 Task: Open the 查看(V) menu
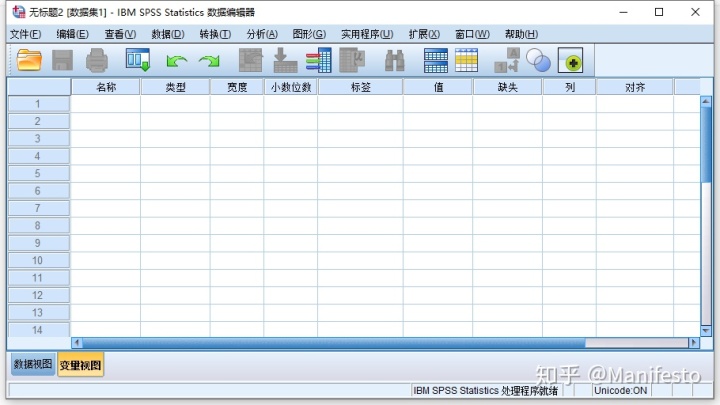tap(120, 34)
